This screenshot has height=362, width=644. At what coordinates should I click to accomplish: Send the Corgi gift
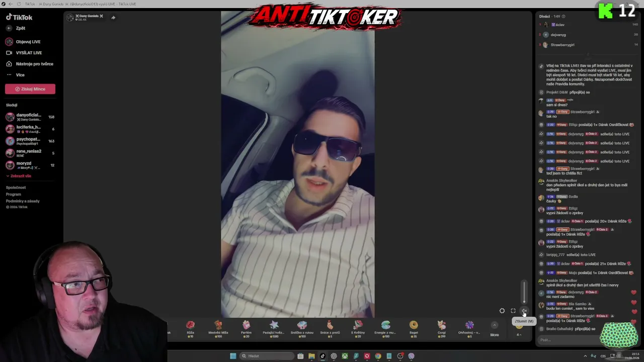442,328
